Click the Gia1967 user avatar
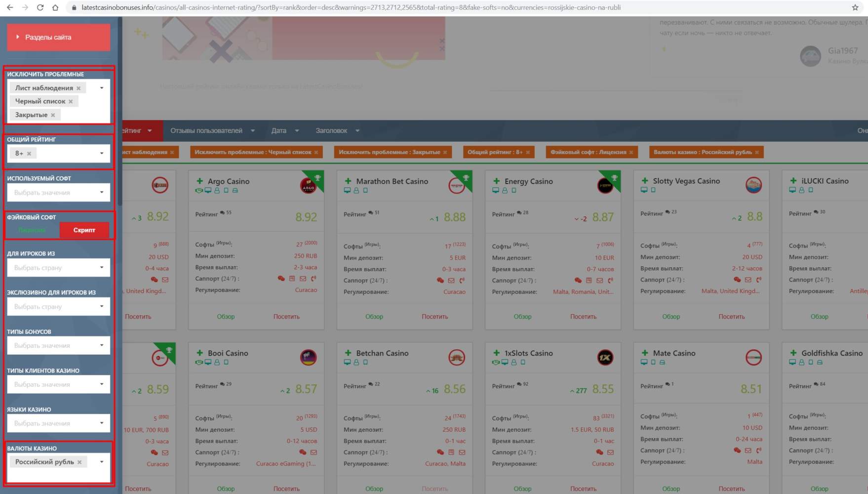 [x=810, y=56]
